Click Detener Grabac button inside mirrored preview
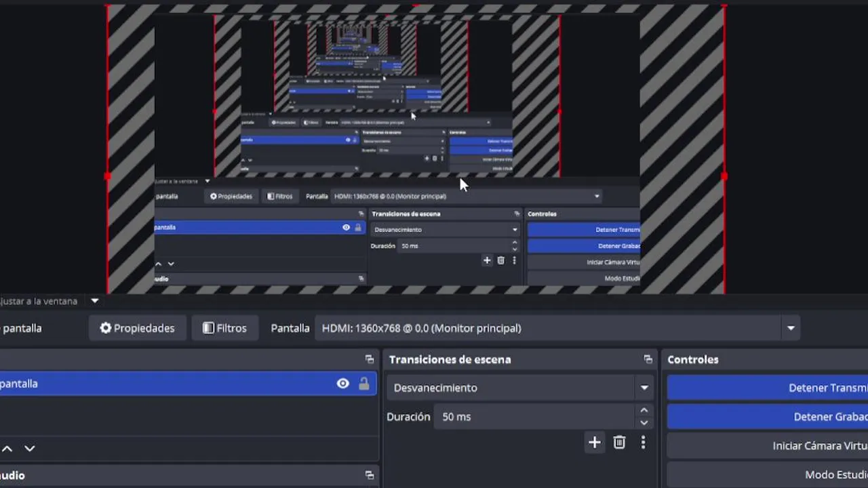 (x=584, y=246)
